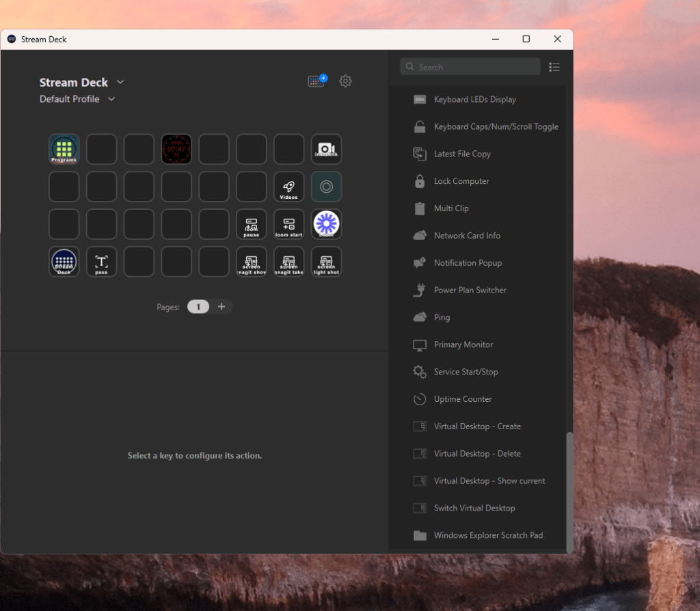Select the print screen snagit take key

289,262
